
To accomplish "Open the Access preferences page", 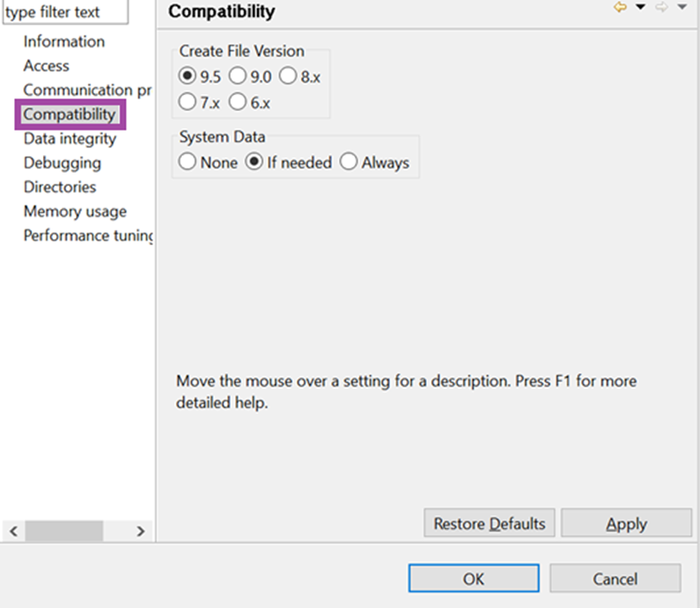I will [46, 66].
